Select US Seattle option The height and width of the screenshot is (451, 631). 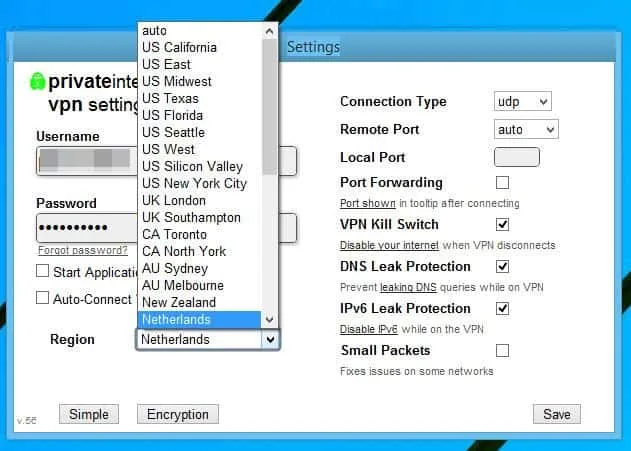point(200,132)
